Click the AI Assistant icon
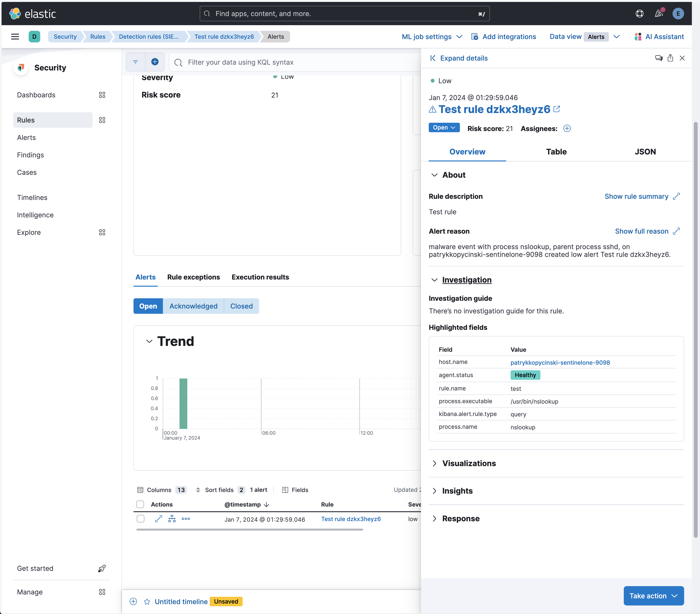Image resolution: width=700 pixels, height=614 pixels. click(638, 37)
